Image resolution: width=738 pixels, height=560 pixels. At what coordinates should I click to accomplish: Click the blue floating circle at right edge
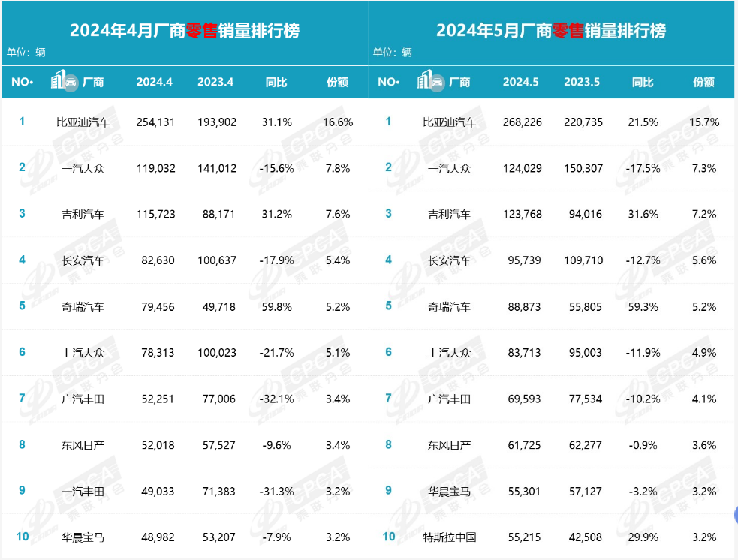(735, 515)
